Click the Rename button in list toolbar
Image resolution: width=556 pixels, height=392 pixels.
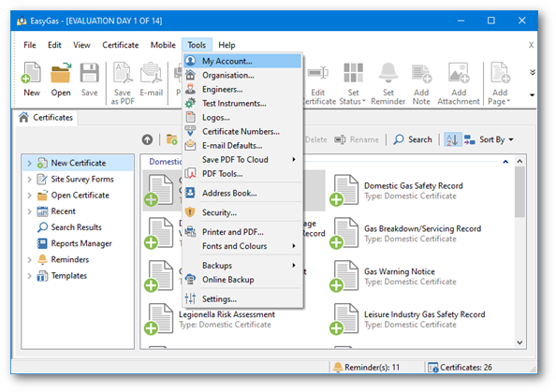[x=357, y=139]
